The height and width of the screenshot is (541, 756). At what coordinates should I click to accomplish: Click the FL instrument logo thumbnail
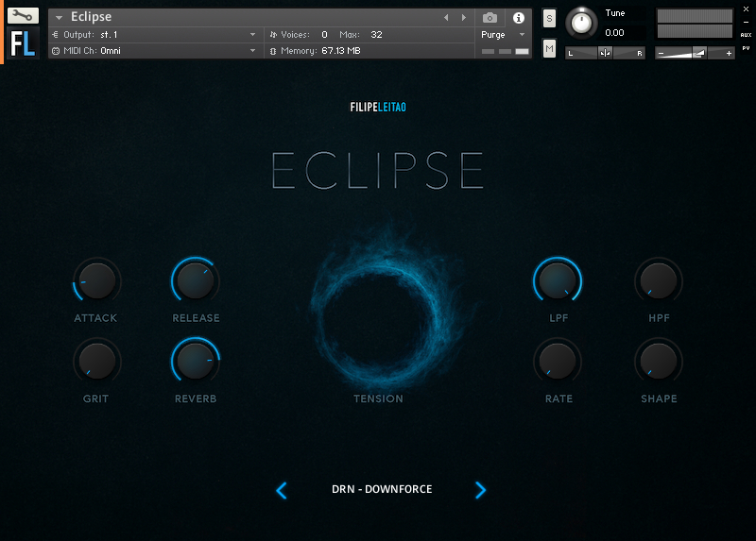point(23,42)
